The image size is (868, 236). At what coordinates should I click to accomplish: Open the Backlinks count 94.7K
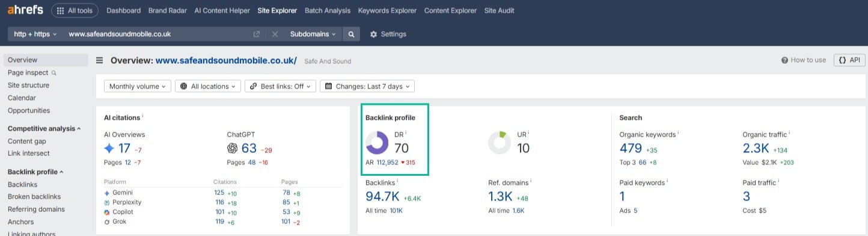coord(382,196)
